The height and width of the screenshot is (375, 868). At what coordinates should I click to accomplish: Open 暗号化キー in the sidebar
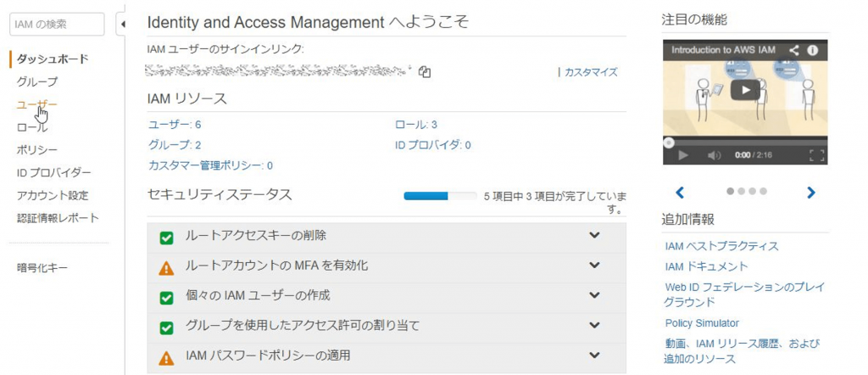[42, 268]
